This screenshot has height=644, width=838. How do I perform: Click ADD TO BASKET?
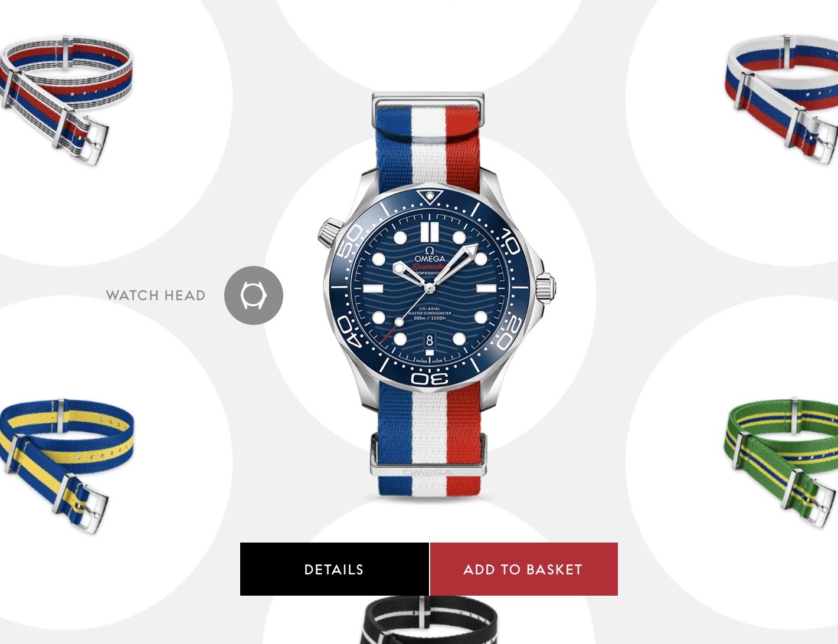click(x=523, y=569)
